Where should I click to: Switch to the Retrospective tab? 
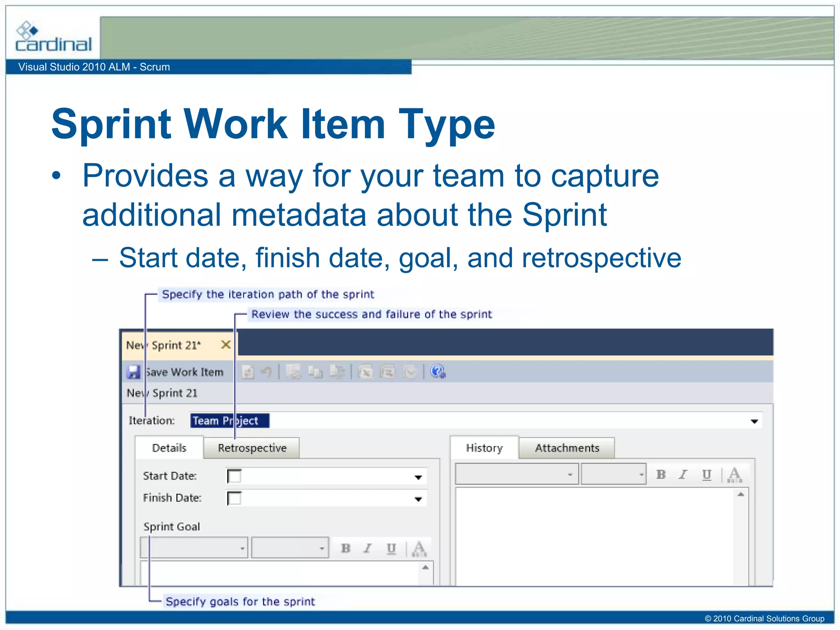(252, 448)
